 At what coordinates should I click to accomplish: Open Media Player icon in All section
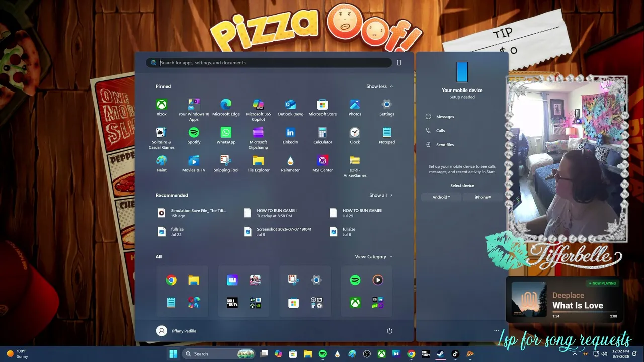(378, 280)
